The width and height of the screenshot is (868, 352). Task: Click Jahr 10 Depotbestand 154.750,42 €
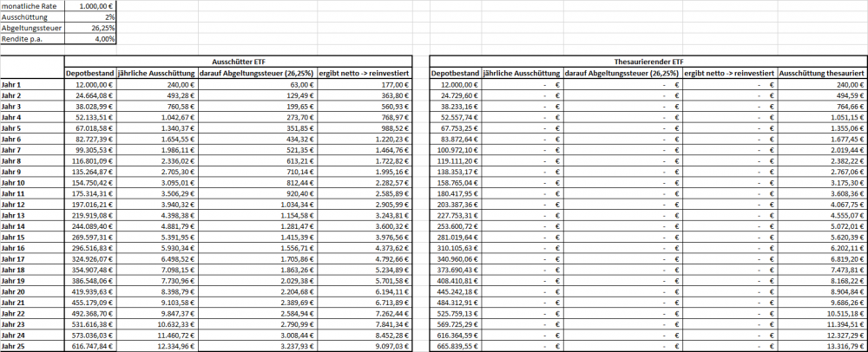click(x=91, y=183)
